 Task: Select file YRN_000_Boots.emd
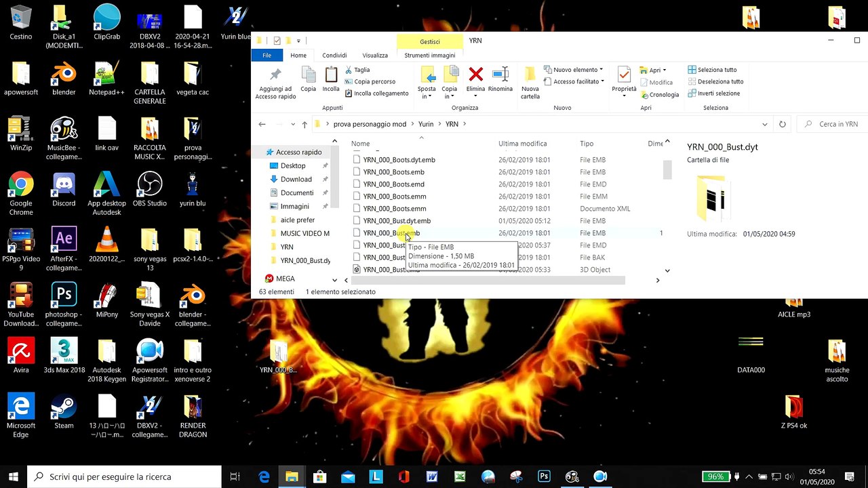[393, 184]
